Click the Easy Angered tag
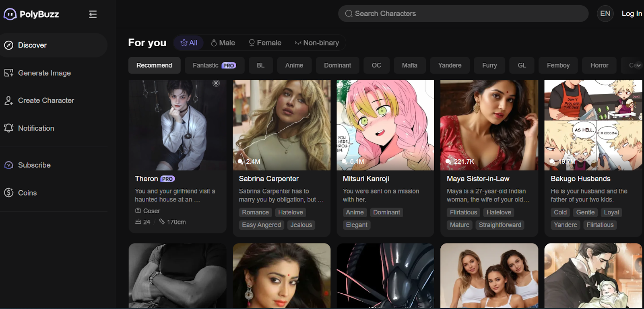 [x=262, y=225]
